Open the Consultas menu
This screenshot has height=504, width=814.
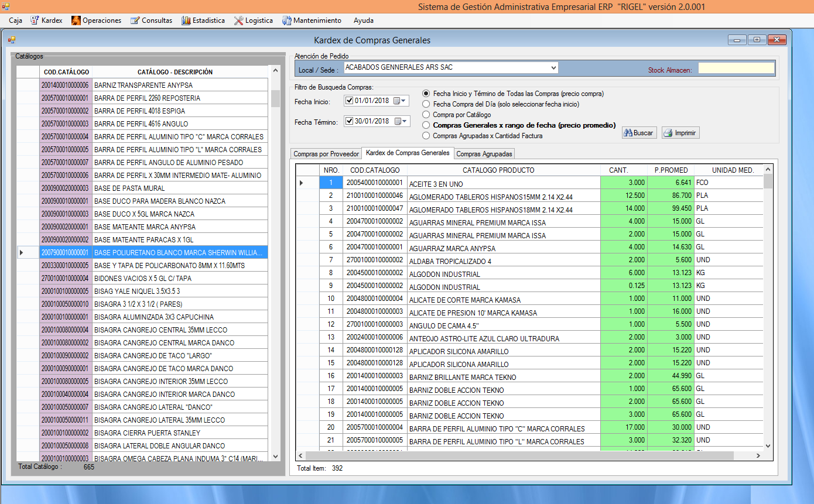(x=151, y=20)
